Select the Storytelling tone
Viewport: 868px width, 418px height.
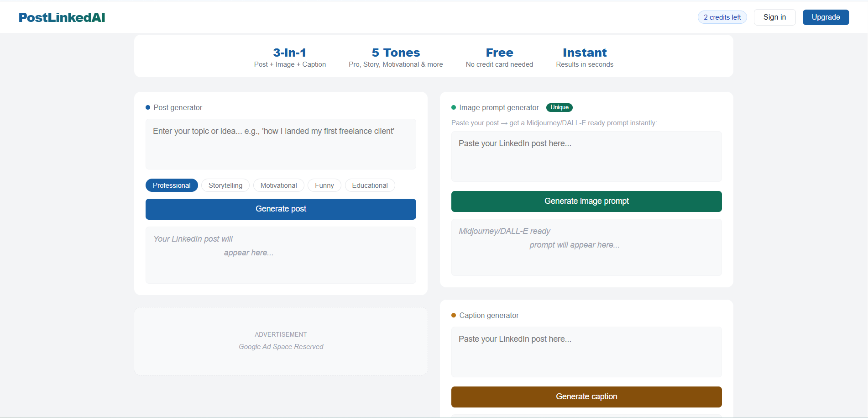225,185
